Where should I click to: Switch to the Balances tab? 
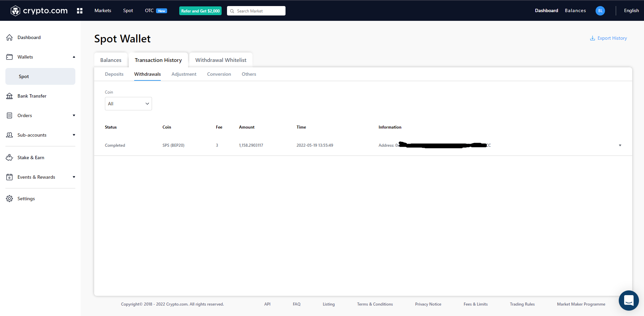coord(111,60)
